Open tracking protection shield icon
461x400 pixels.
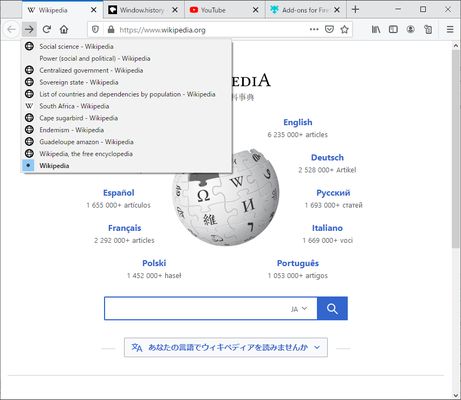(x=95, y=30)
